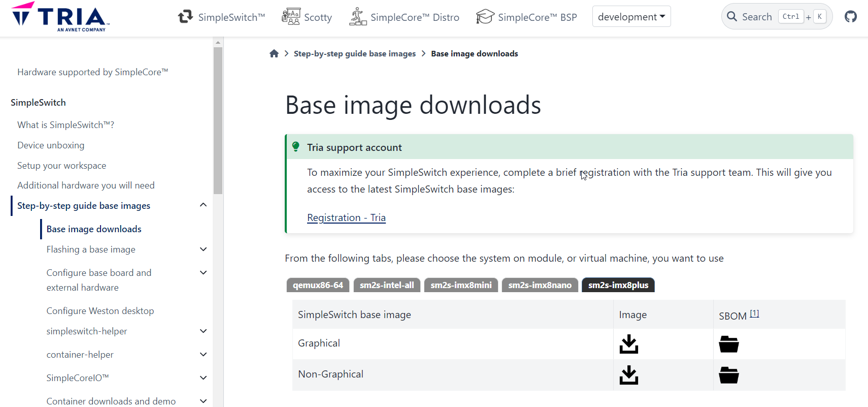The image size is (868, 407).
Task: Open SimpleCore™ Distro in top navigation
Action: coord(415,17)
